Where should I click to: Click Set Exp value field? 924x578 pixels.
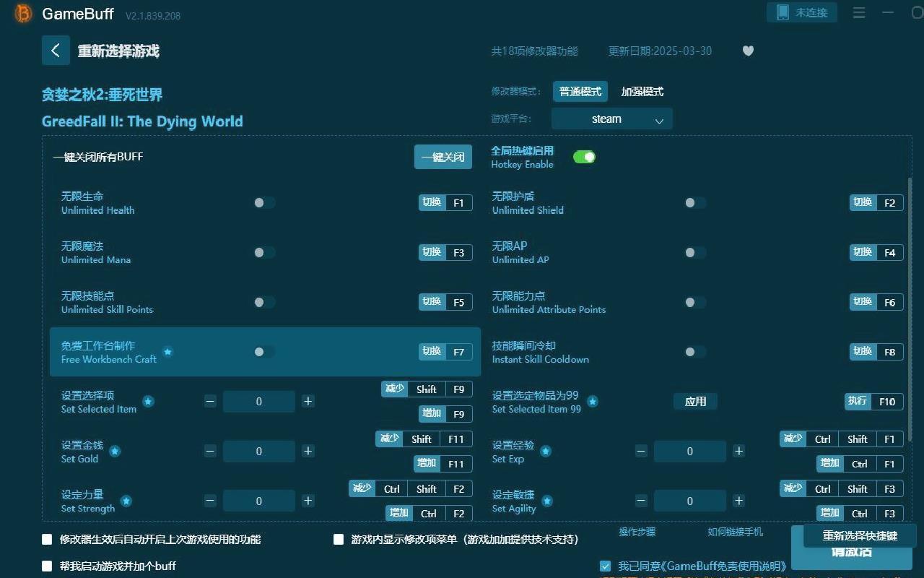690,451
